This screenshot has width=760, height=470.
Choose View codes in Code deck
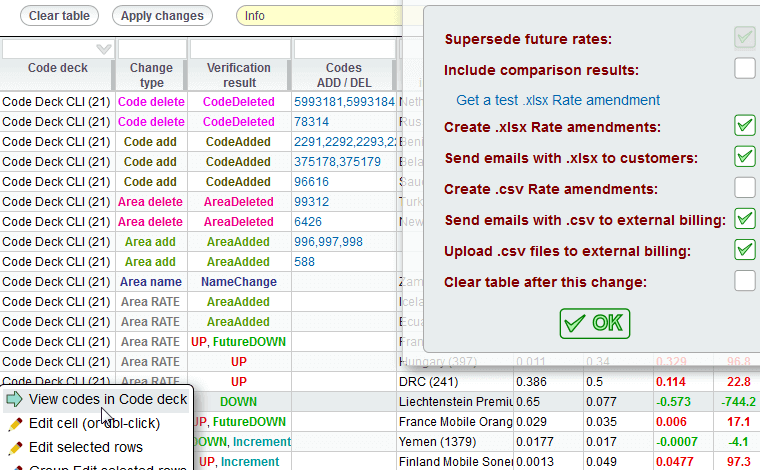(96, 399)
